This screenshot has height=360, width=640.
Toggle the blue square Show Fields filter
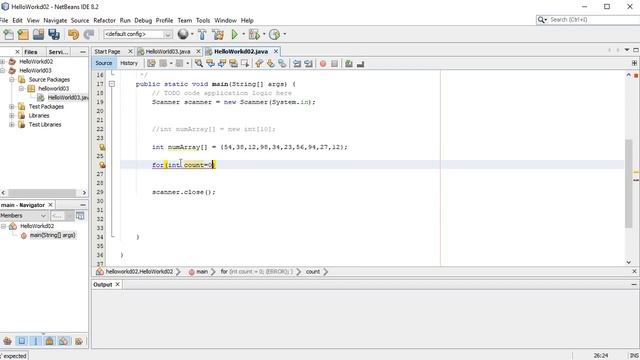(x=22, y=341)
